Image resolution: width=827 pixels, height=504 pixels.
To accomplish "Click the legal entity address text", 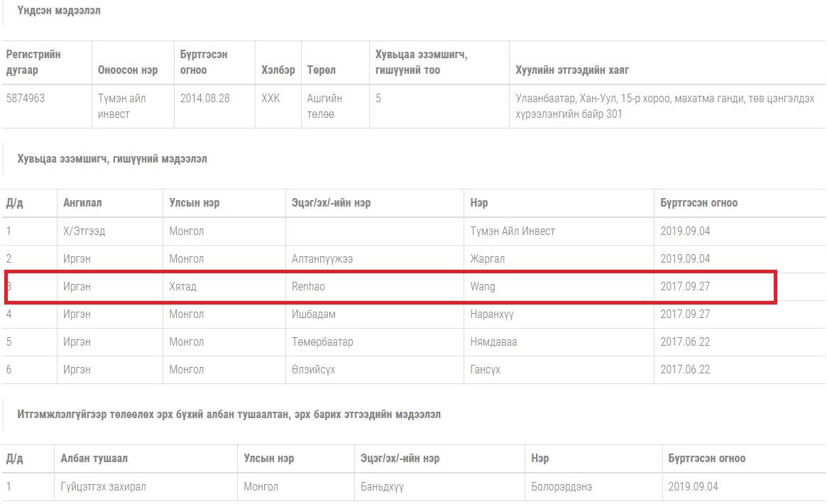I will tap(664, 106).
